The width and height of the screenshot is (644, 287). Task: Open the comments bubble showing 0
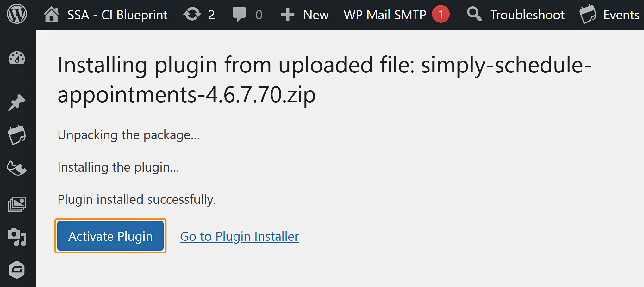[240, 14]
